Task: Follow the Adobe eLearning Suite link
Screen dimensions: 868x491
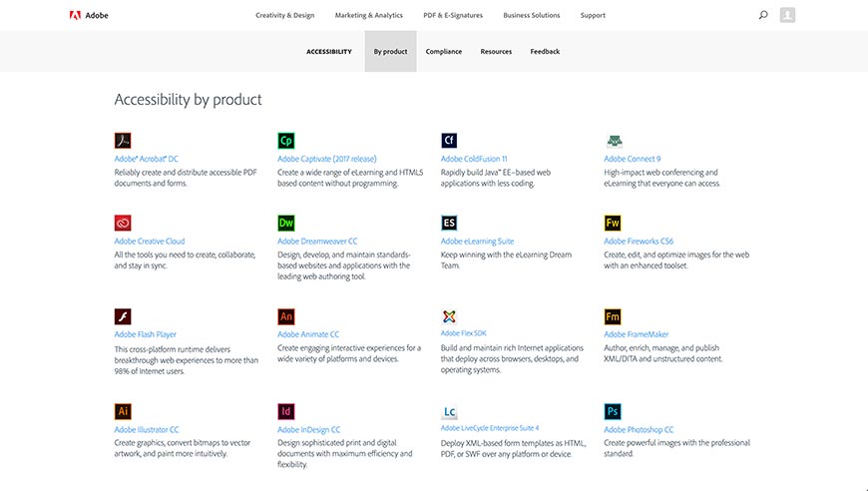Action: coord(477,242)
